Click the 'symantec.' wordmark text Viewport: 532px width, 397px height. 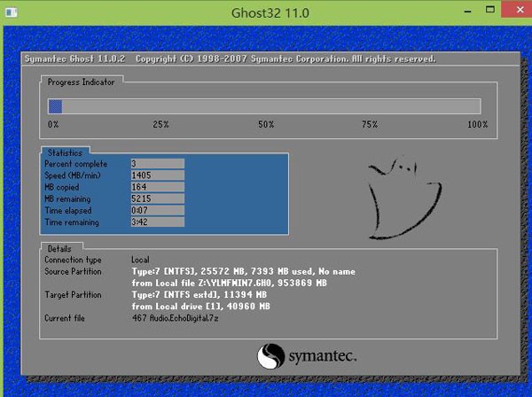point(323,356)
